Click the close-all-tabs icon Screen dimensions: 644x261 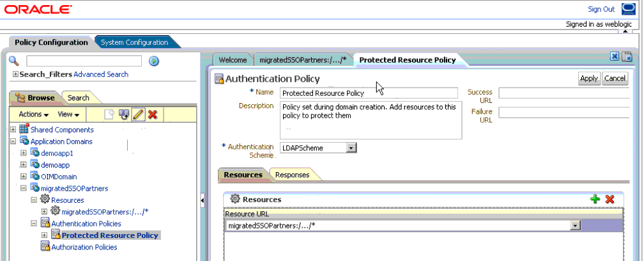click(x=627, y=57)
